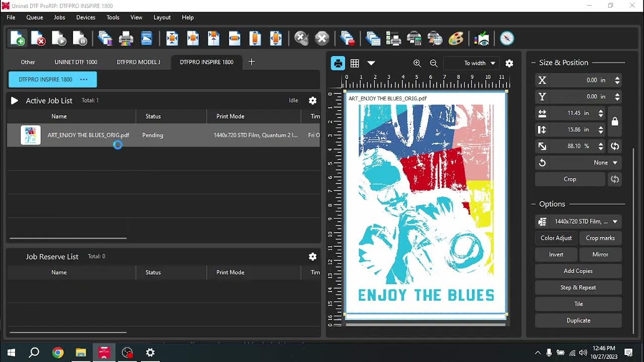Click the start job icon with play symbol
This screenshot has width=644, height=362.
point(59,38)
